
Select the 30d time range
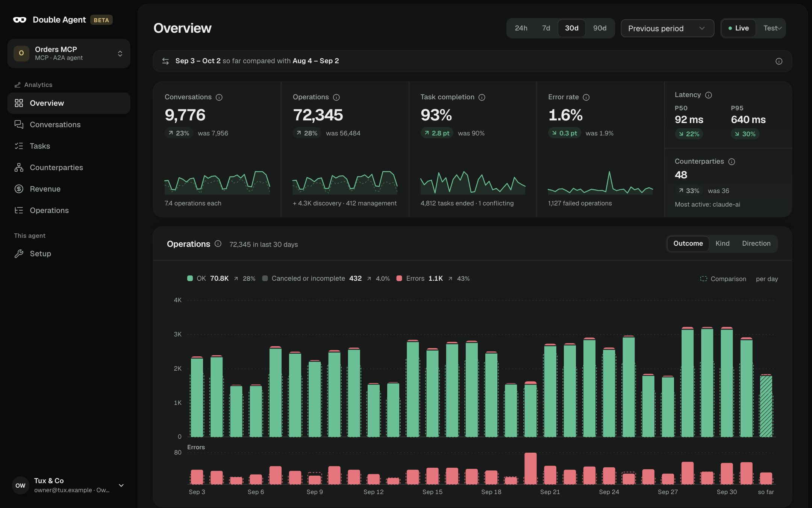572,28
